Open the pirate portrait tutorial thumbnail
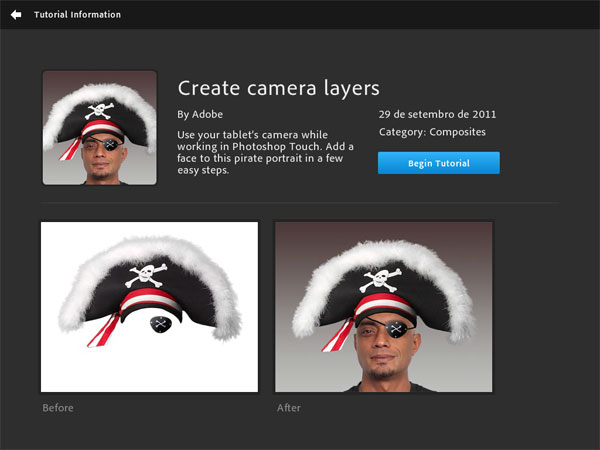The width and height of the screenshot is (600, 450). coord(99,127)
